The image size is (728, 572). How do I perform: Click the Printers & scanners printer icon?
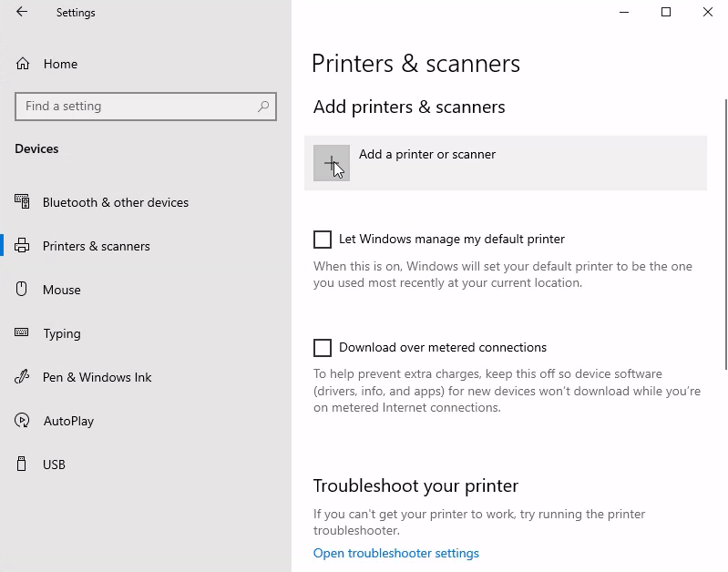(22, 245)
